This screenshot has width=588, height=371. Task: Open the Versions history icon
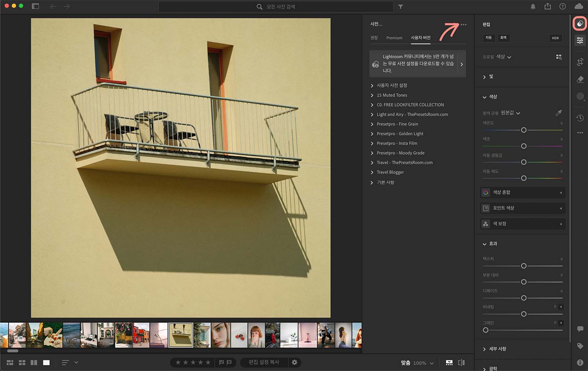click(x=580, y=118)
